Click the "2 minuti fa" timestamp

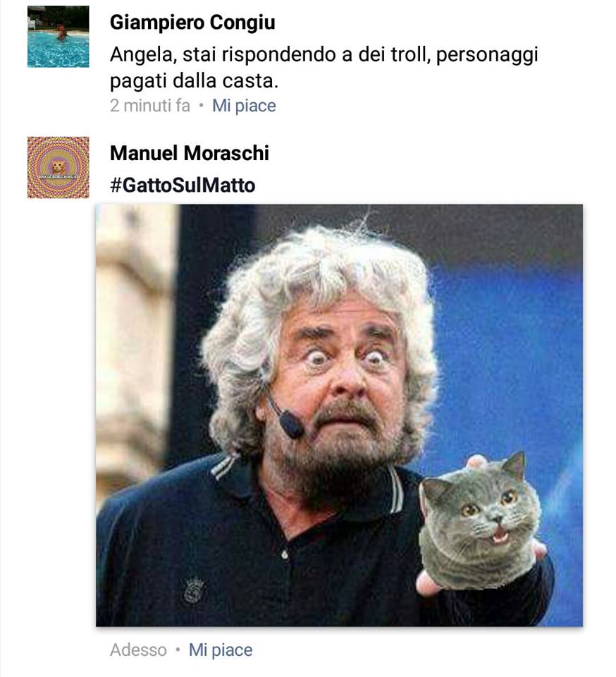point(149,106)
